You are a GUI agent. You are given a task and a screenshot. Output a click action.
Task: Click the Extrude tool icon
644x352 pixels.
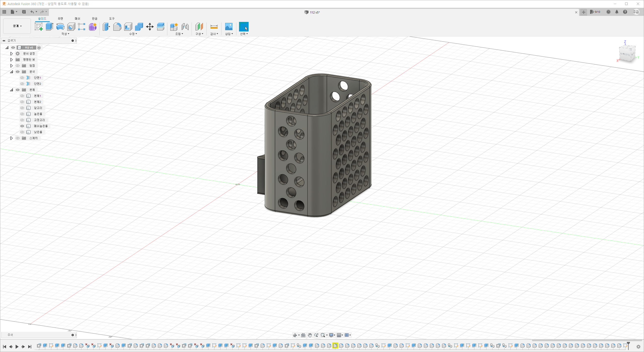[49, 26]
